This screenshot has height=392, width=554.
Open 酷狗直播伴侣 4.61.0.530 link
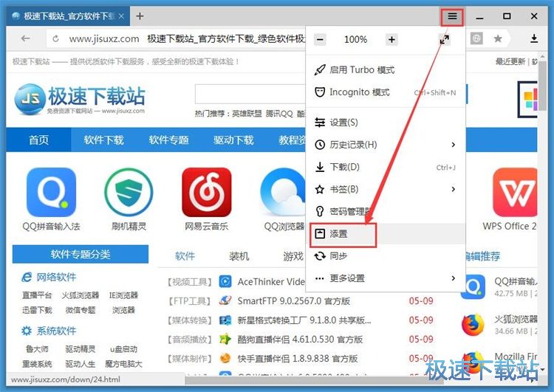pyautogui.click(x=300, y=340)
